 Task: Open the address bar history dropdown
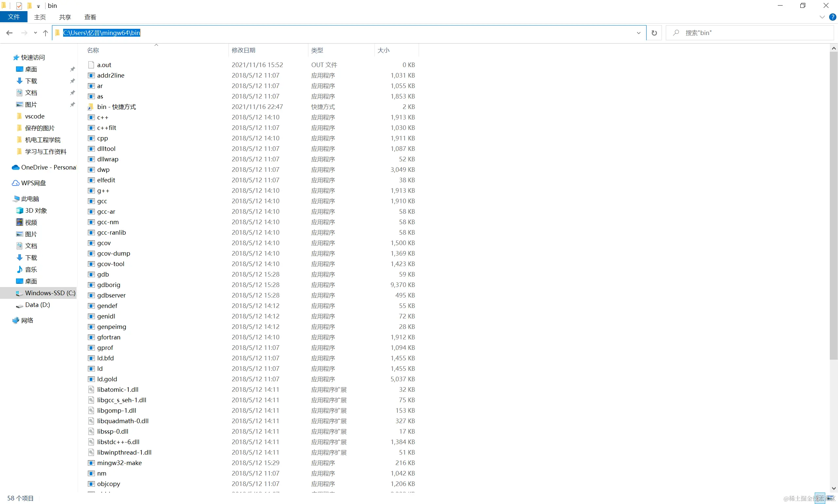pyautogui.click(x=639, y=33)
